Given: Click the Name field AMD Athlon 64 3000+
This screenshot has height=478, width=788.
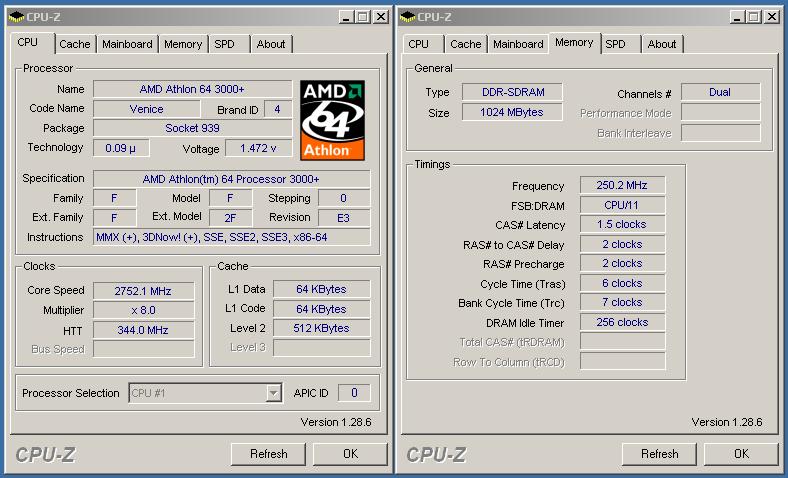Looking at the screenshot, I should [x=192, y=89].
